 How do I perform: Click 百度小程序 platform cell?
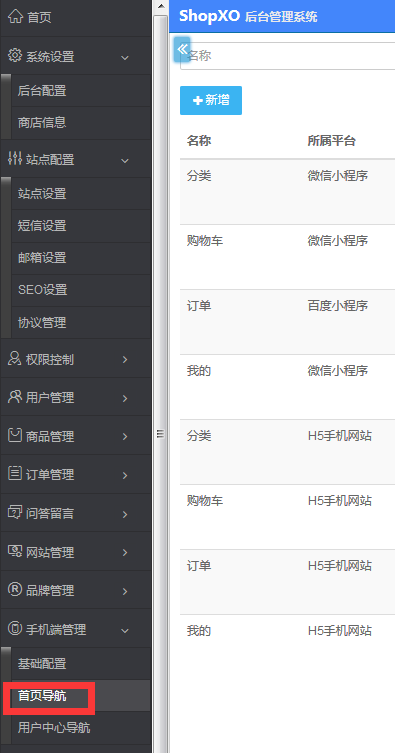point(338,305)
